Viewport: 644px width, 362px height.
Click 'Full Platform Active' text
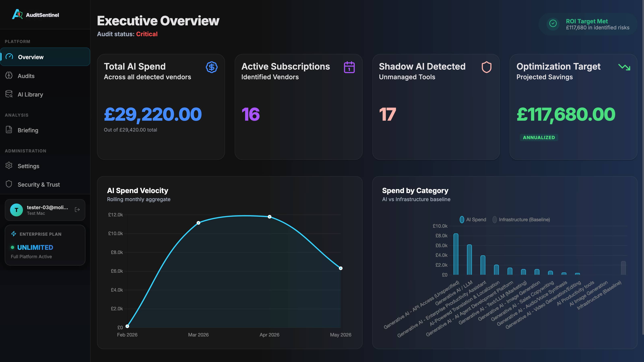[31, 257]
